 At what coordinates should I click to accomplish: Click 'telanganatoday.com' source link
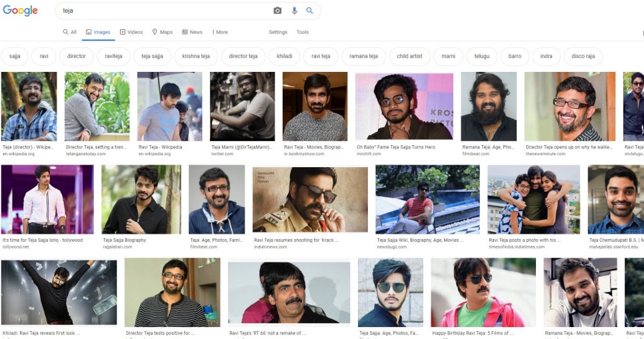point(86,154)
